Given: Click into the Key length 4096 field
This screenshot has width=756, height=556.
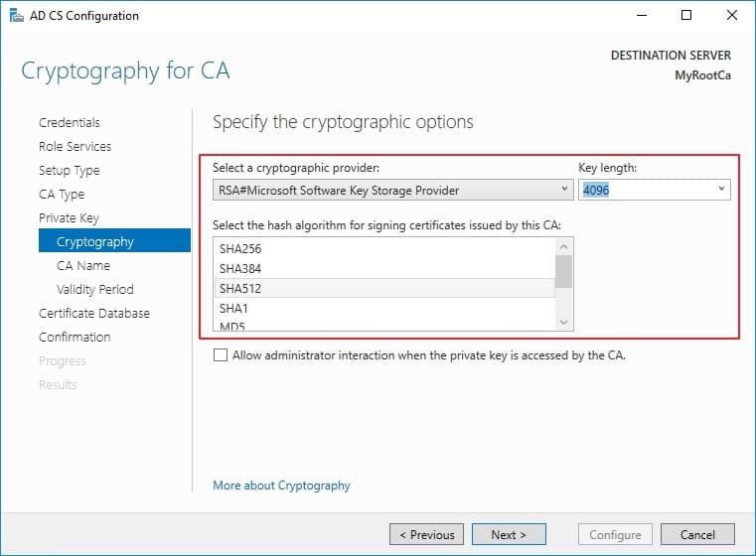Looking at the screenshot, I should (x=646, y=190).
